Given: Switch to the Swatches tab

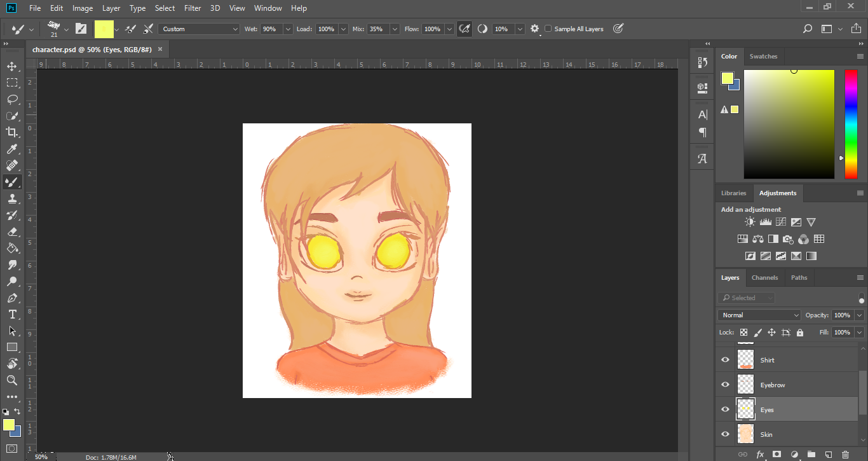Looking at the screenshot, I should click(763, 56).
